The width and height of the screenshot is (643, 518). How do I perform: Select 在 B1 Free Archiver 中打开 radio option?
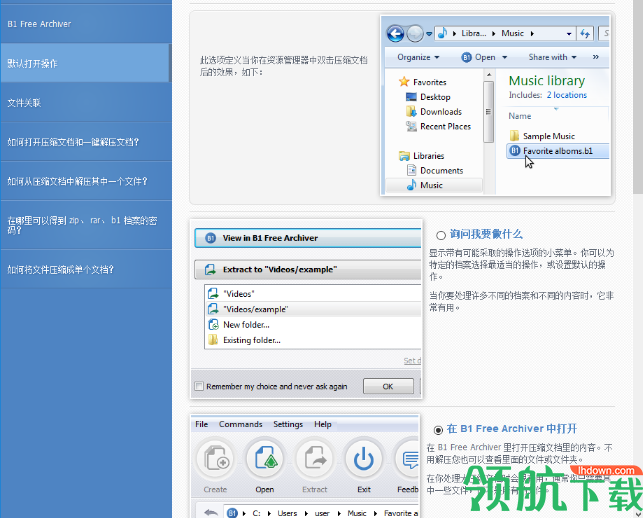(x=438, y=430)
